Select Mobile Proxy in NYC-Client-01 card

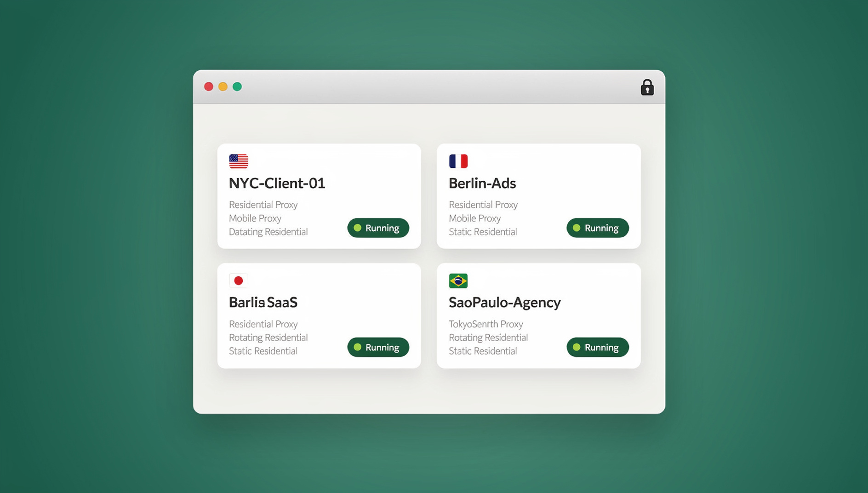(255, 218)
